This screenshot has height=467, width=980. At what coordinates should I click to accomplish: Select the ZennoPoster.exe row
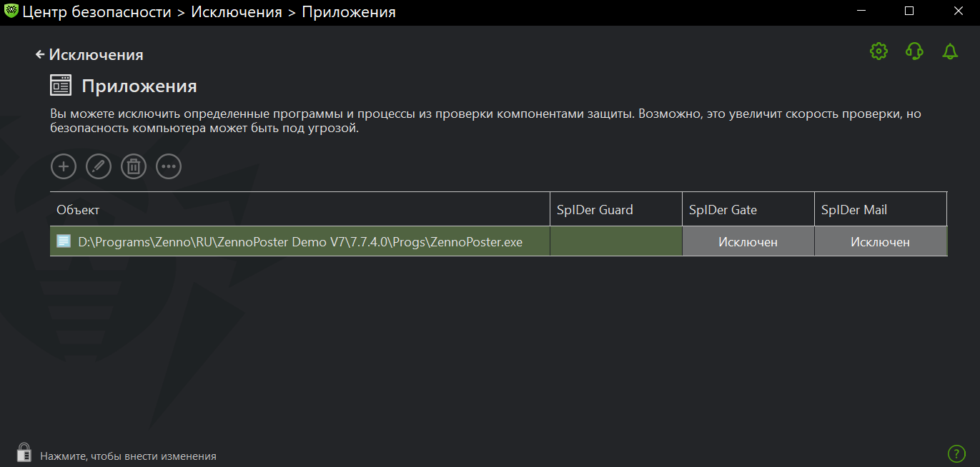tap(300, 242)
